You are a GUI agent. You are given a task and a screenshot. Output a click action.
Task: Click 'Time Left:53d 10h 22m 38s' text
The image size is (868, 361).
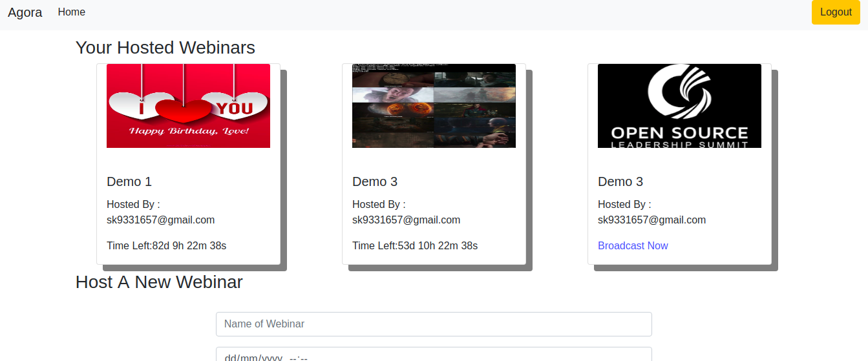click(x=415, y=246)
